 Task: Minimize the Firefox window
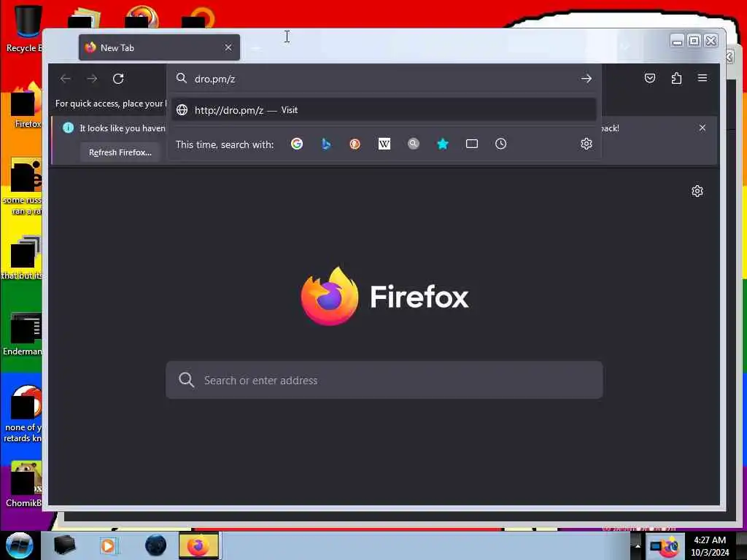tap(677, 41)
